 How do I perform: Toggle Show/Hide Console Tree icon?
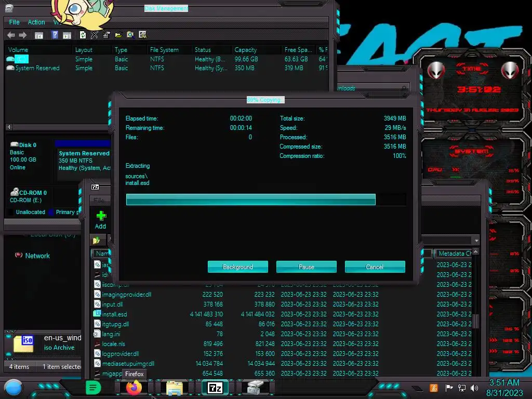(x=39, y=35)
